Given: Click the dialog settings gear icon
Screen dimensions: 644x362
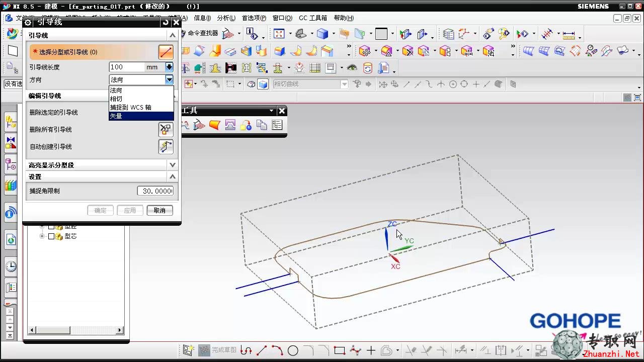Looking at the screenshot, I should pyautogui.click(x=28, y=23).
